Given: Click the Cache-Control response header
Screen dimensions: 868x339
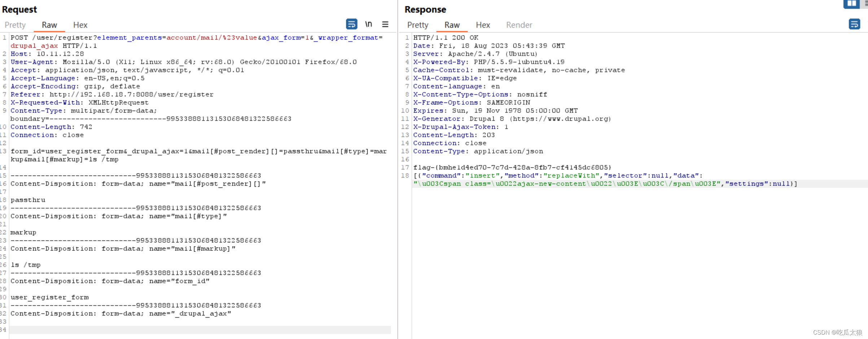Looking at the screenshot, I should pos(519,70).
